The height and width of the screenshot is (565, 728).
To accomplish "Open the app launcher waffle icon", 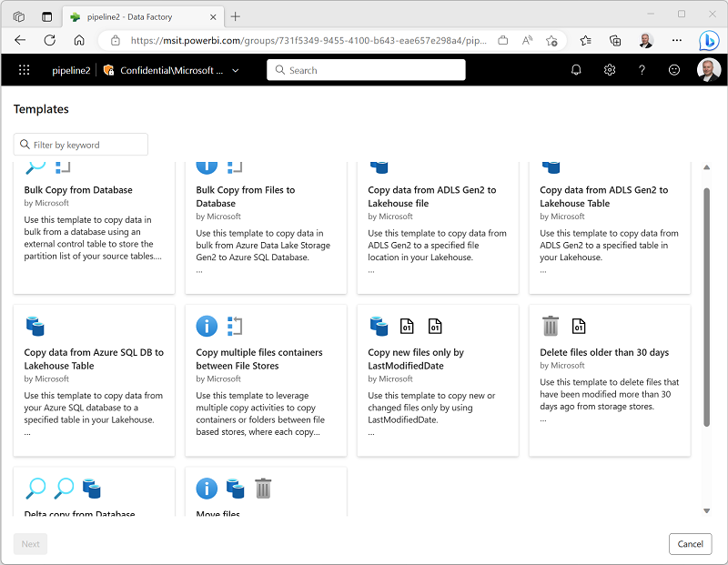I will coord(25,70).
